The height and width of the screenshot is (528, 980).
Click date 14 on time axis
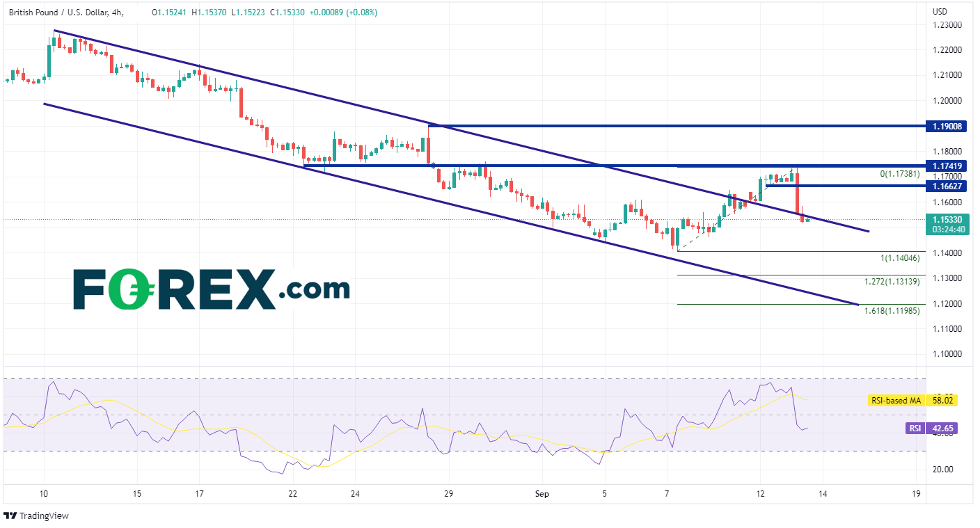pyautogui.click(x=823, y=494)
